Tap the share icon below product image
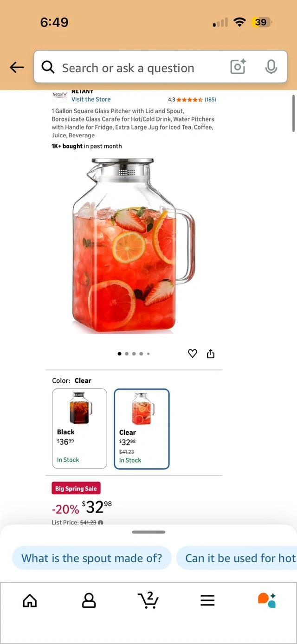 point(211,354)
